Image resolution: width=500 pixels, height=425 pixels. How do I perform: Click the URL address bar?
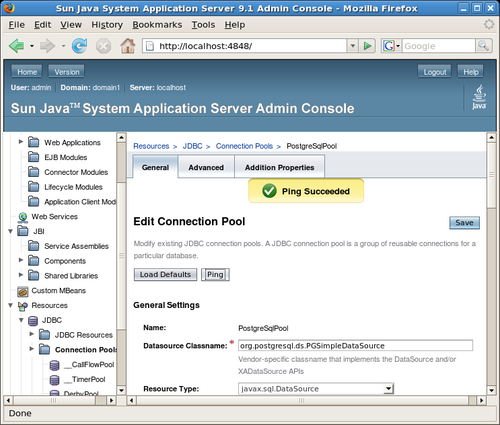coord(245,46)
